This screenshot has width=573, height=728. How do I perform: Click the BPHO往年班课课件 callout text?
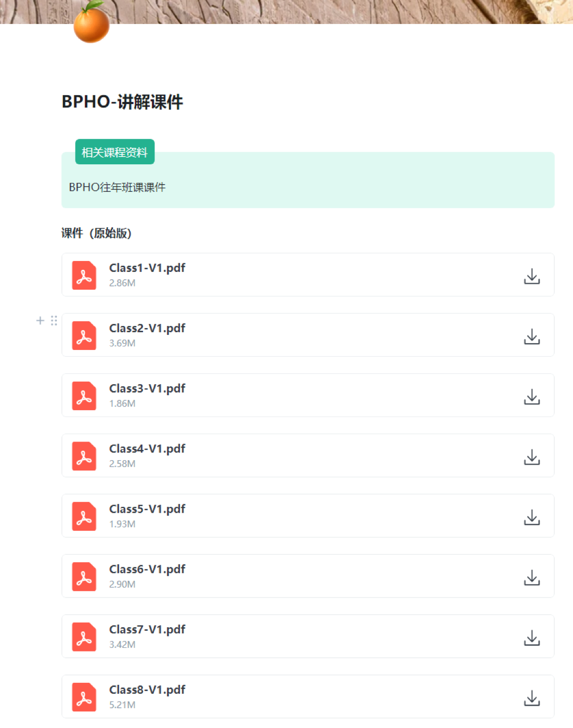point(117,187)
